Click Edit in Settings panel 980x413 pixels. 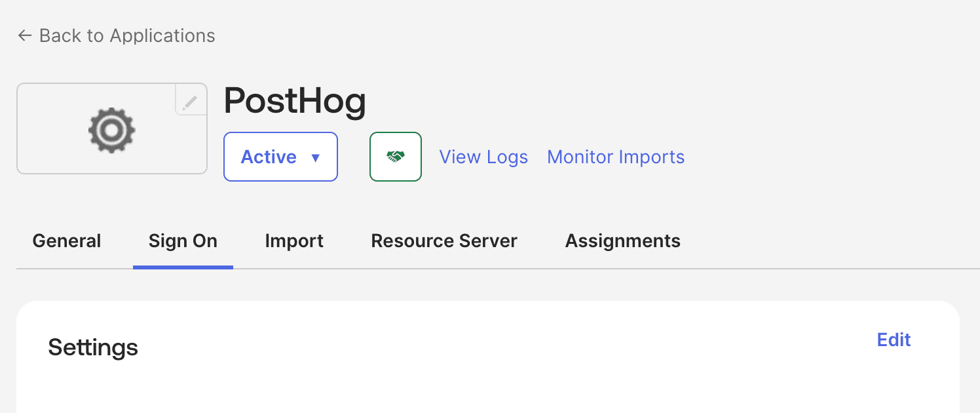tap(894, 340)
